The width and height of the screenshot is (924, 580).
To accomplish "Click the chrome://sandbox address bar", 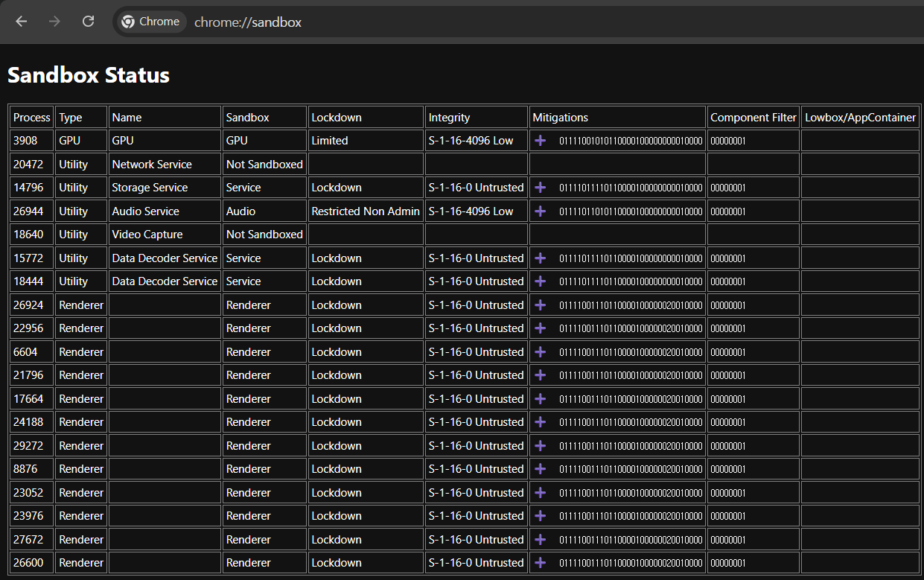I will point(521,22).
